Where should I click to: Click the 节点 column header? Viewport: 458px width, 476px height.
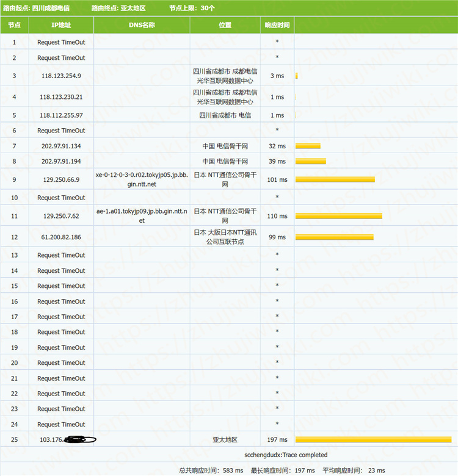pyautogui.click(x=14, y=25)
